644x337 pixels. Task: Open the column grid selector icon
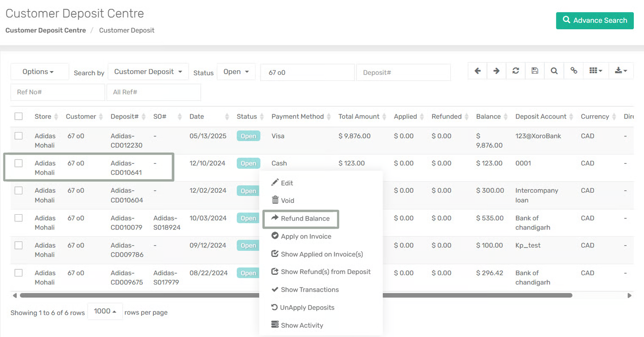pyautogui.click(x=595, y=71)
